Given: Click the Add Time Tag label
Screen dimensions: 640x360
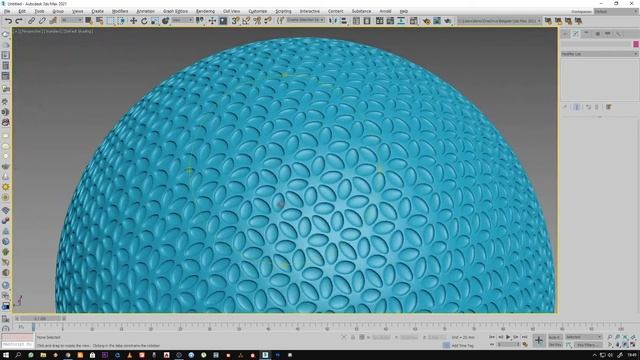Looking at the screenshot, I should pyautogui.click(x=463, y=346).
